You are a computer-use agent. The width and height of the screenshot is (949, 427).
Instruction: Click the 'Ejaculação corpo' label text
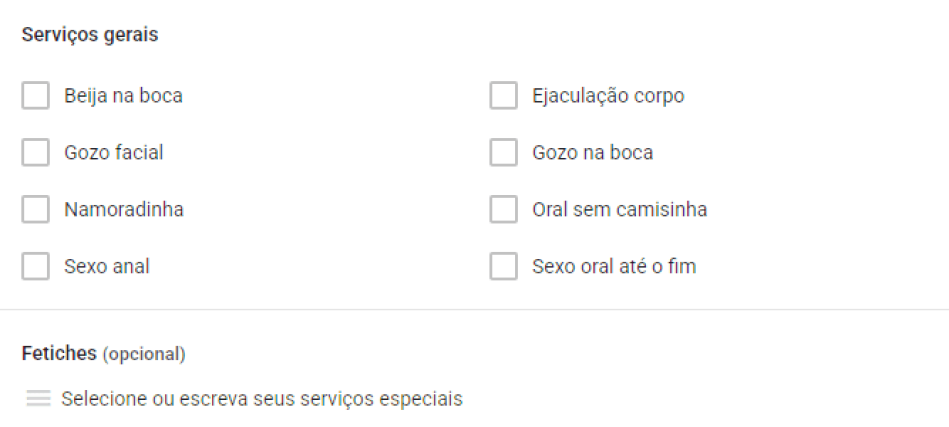click(608, 96)
